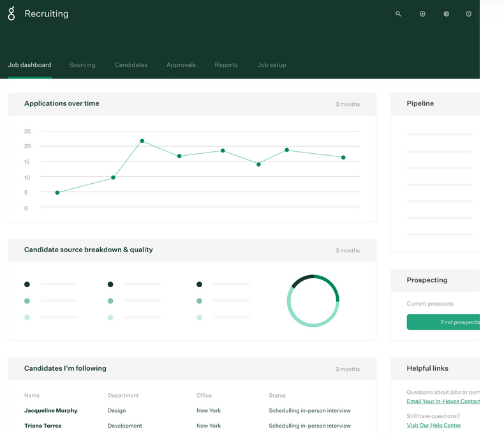This screenshot has width=504, height=434.
Task: Open the search magnifier icon
Action: 398,14
